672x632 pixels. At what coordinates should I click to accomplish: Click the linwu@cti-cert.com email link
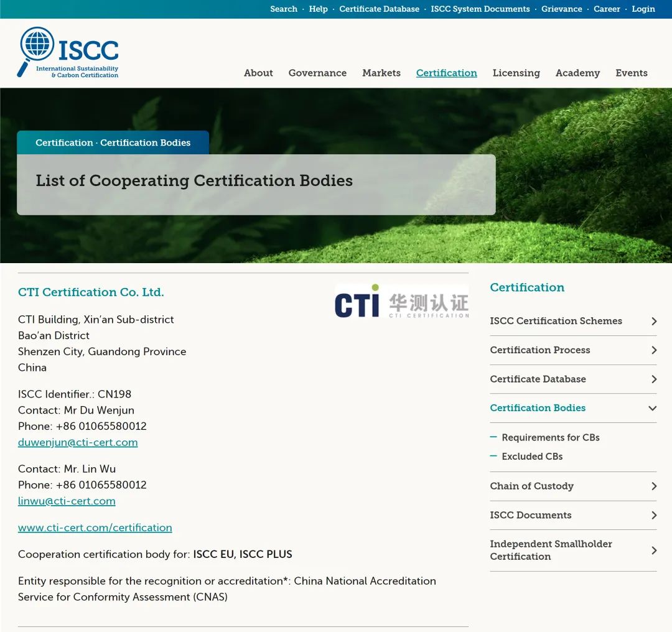[x=67, y=501]
